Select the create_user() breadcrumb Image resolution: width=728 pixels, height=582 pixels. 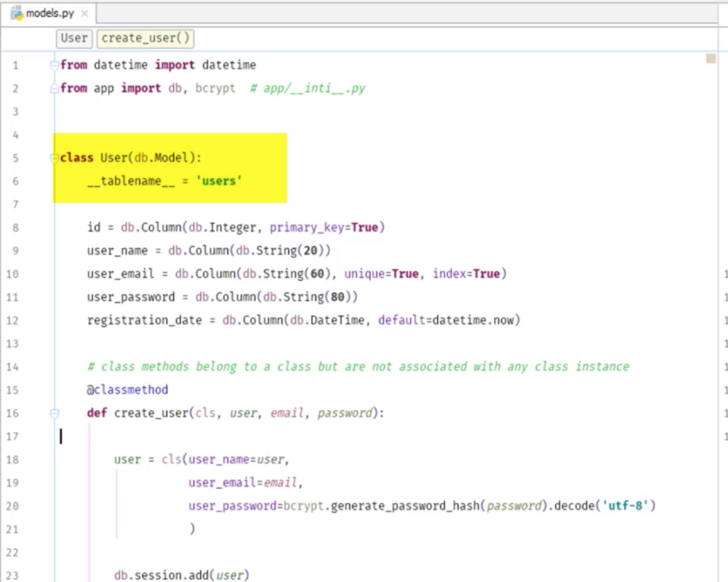pos(145,38)
